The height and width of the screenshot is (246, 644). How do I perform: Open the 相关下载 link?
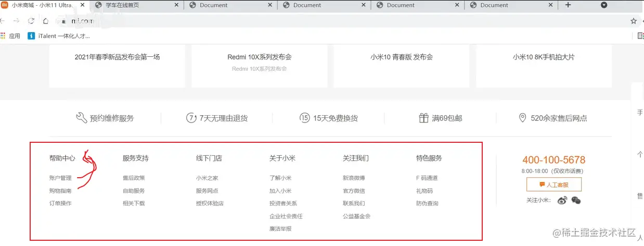click(x=134, y=203)
